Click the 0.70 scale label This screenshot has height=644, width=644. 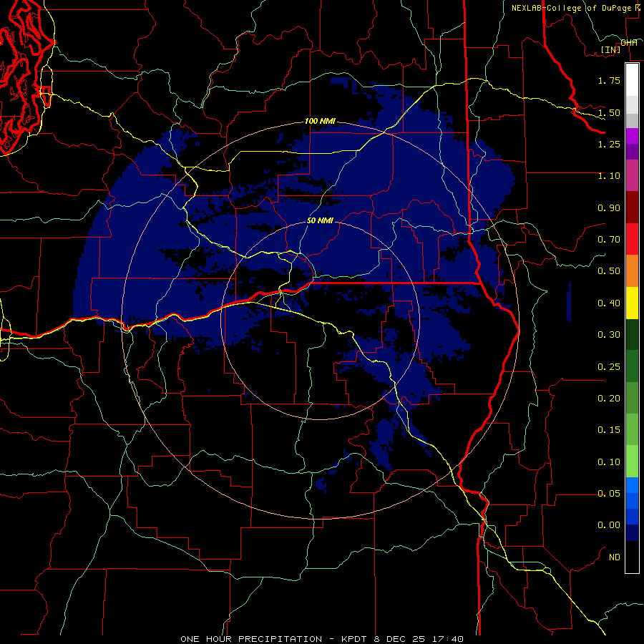click(x=609, y=240)
